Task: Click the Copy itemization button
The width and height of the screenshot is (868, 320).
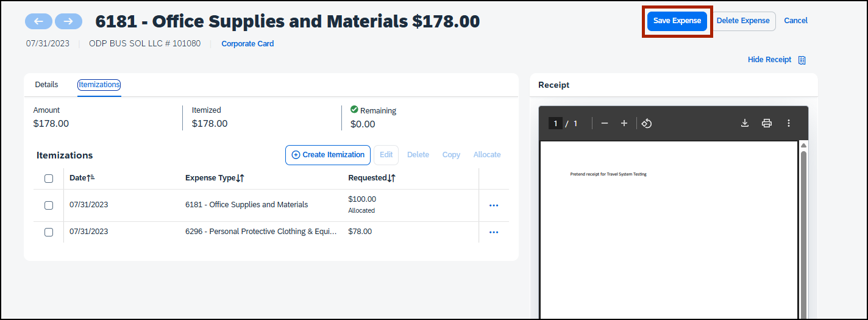Action: pos(451,155)
